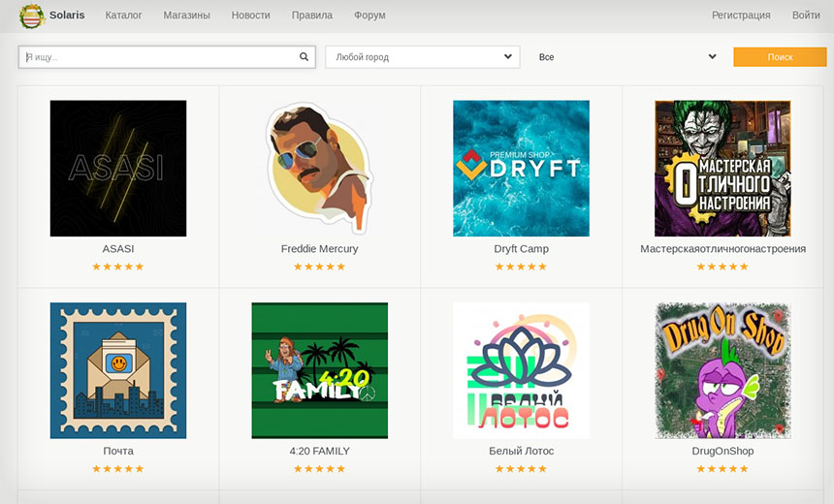Viewport: 834px width, 504px height.
Task: Open the 'Все' category dropdown
Action: click(626, 57)
